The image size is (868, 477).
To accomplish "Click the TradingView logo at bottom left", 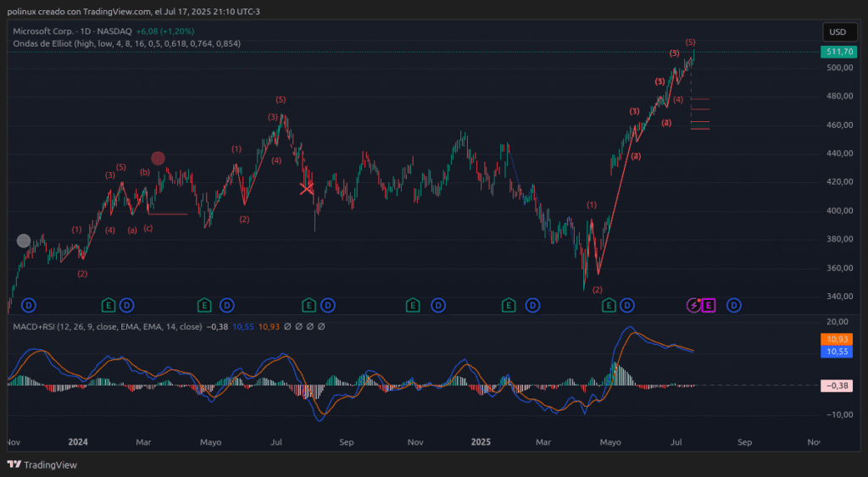I will (42, 464).
